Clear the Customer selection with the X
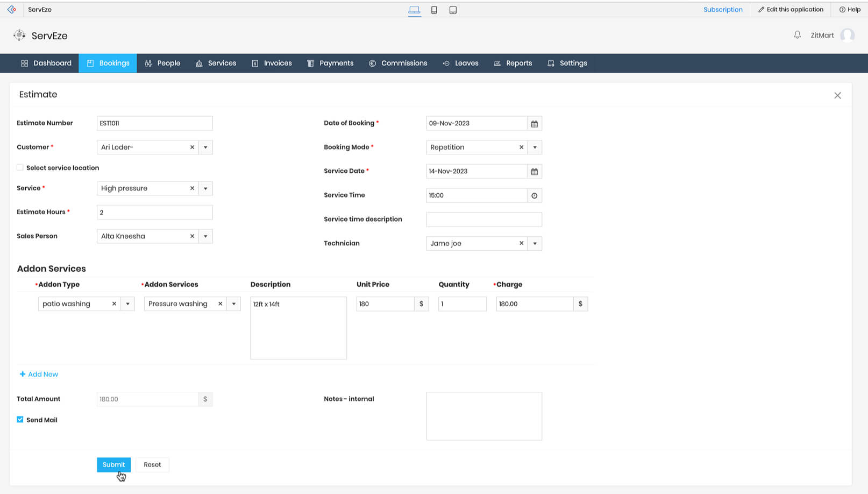Viewport: 868px width, 494px height. tap(192, 147)
